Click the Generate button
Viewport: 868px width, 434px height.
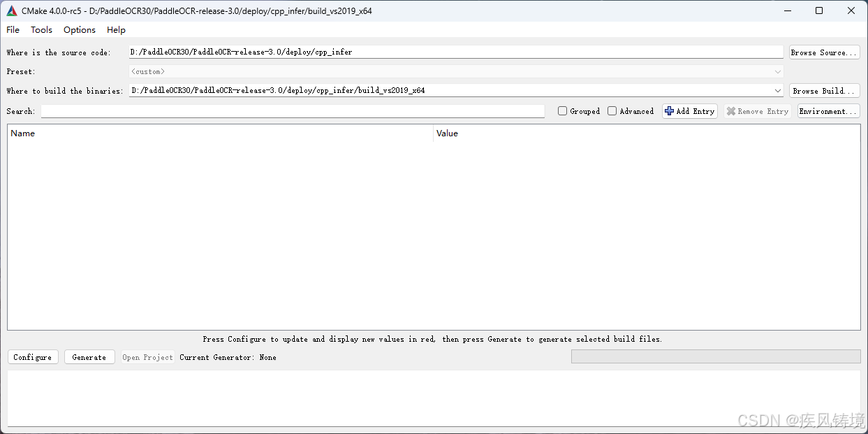pyautogui.click(x=89, y=357)
